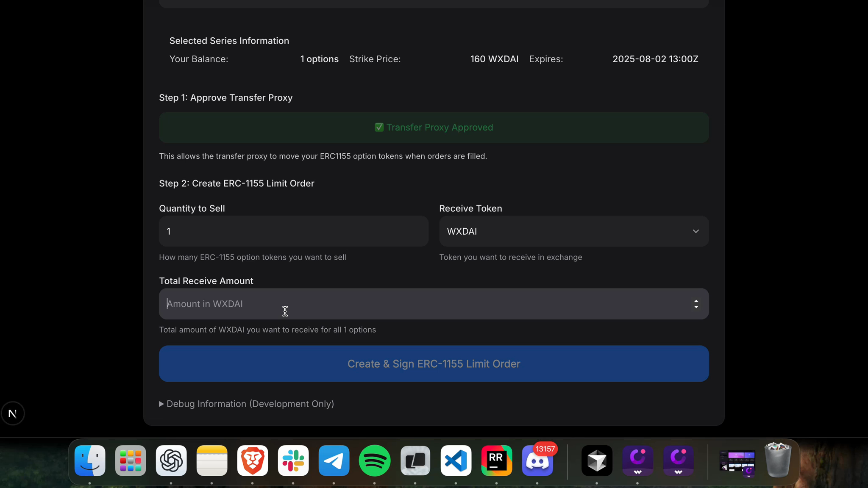Open Visual Studio Code
This screenshot has height=488, width=868.
point(456,460)
